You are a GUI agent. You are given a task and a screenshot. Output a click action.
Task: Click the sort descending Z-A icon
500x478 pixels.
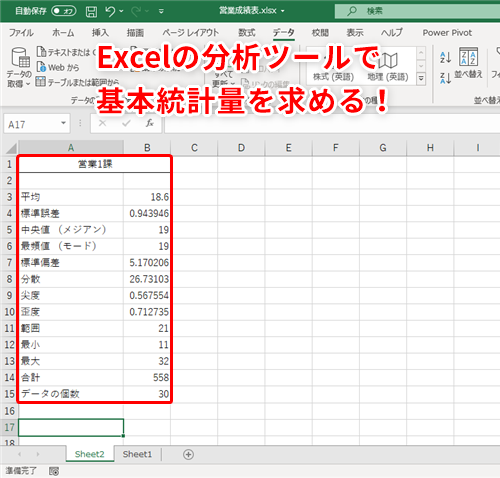click(445, 78)
